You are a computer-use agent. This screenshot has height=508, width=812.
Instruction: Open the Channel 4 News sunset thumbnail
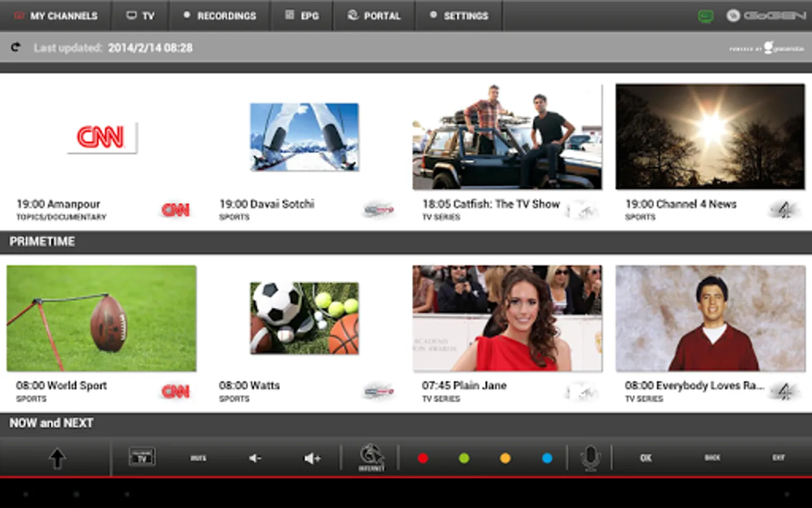pos(710,137)
